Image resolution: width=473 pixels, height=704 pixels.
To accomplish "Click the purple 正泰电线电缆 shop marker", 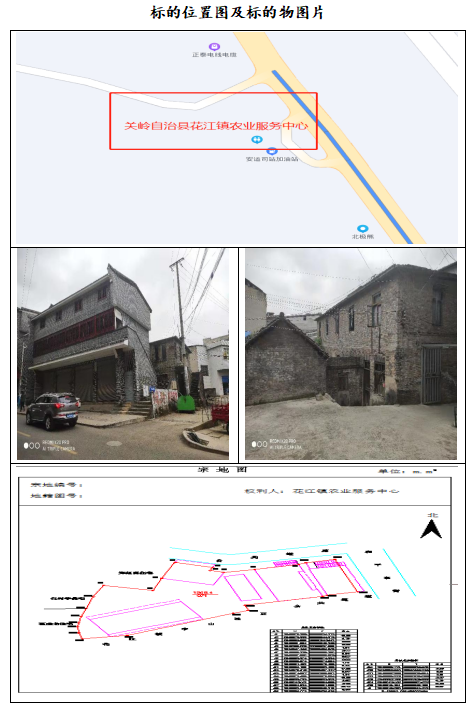I will coord(214,47).
